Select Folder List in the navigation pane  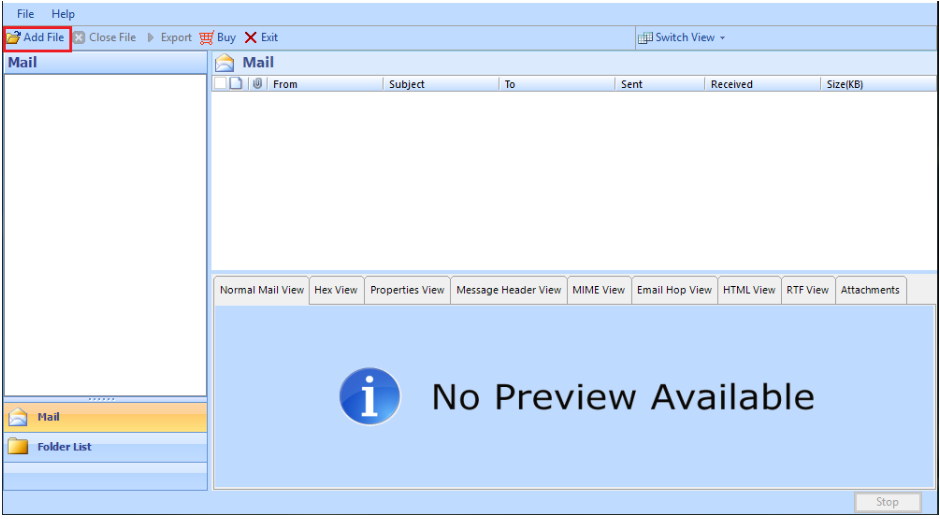pos(106,447)
